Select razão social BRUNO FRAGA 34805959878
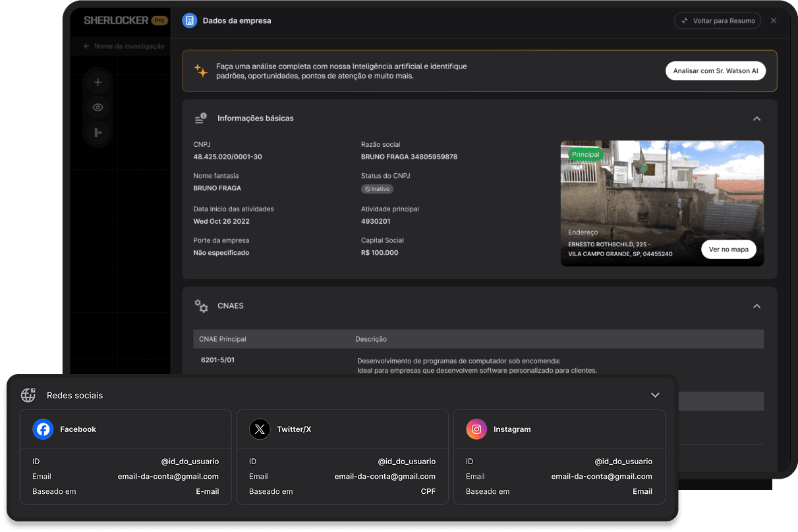 pos(409,157)
